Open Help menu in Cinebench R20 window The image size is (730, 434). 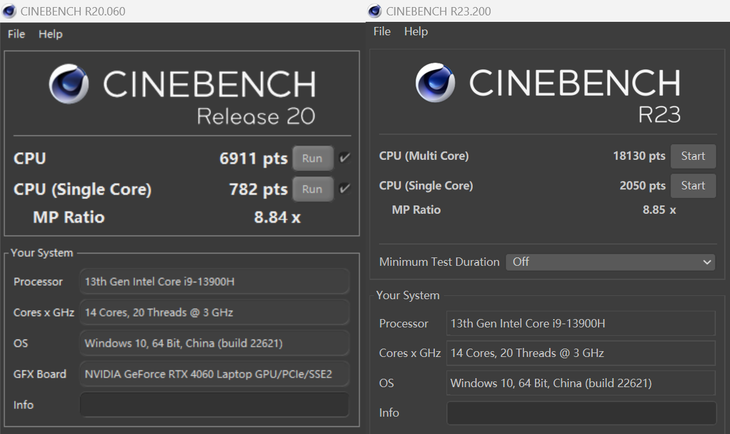pos(50,34)
